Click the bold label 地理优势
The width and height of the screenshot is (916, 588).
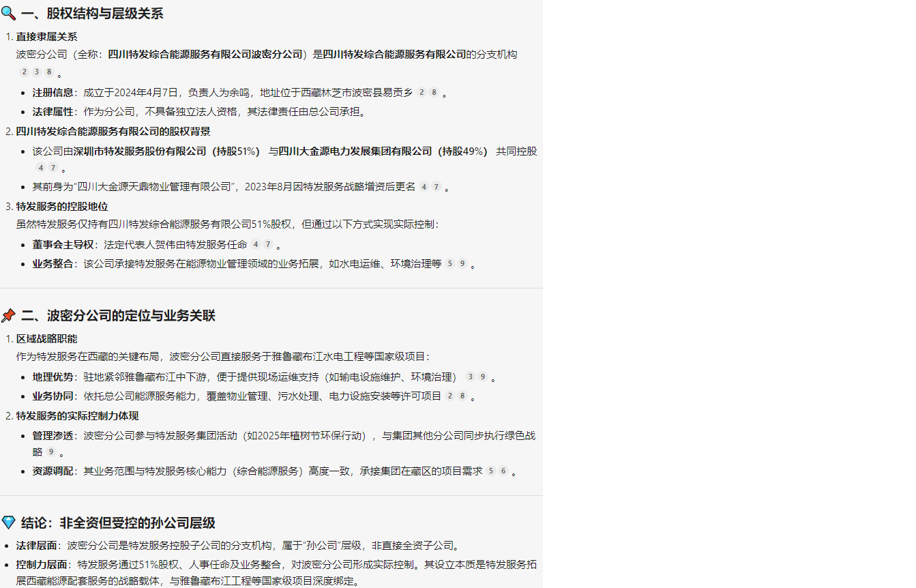click(x=53, y=377)
